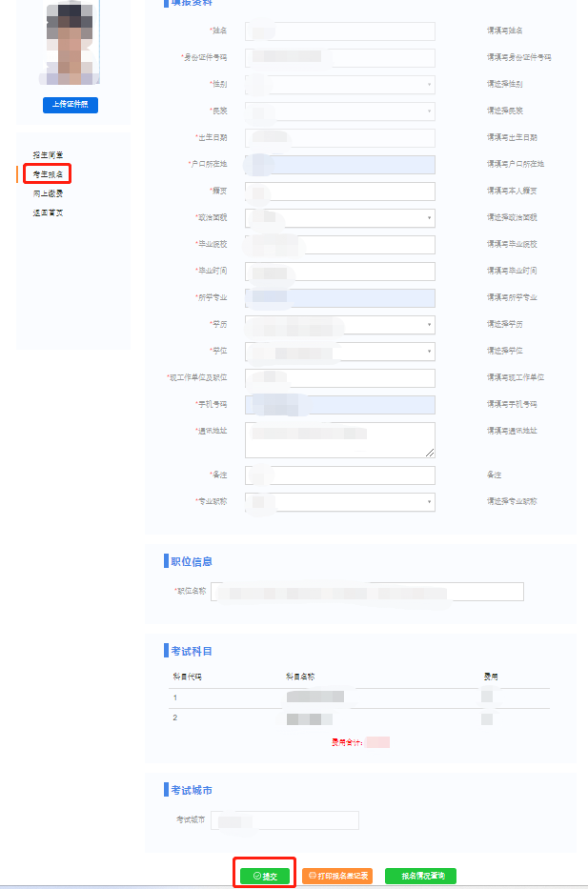
Task: Click the 上传证件照 upload button
Action: tap(71, 105)
